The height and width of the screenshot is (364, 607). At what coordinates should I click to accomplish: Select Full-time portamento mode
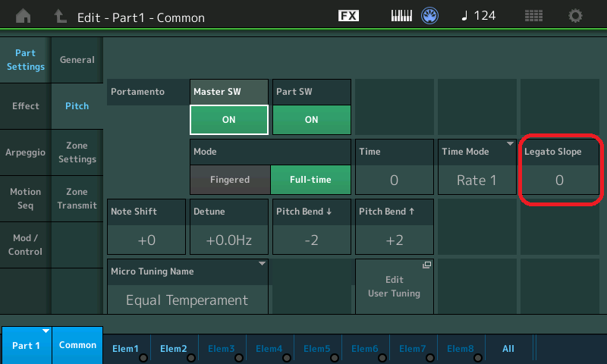click(310, 180)
